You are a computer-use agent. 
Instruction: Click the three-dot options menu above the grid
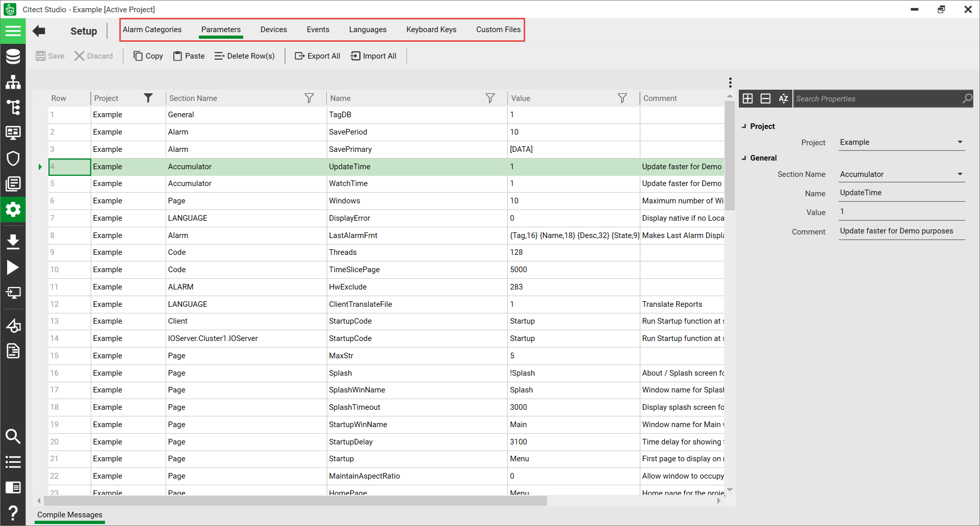pyautogui.click(x=730, y=83)
